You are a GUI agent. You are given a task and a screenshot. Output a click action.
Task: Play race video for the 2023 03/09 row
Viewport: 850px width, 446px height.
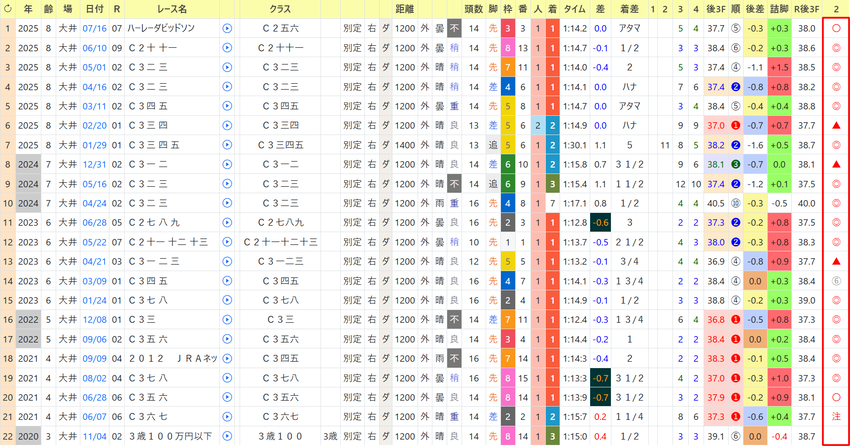coord(227,281)
